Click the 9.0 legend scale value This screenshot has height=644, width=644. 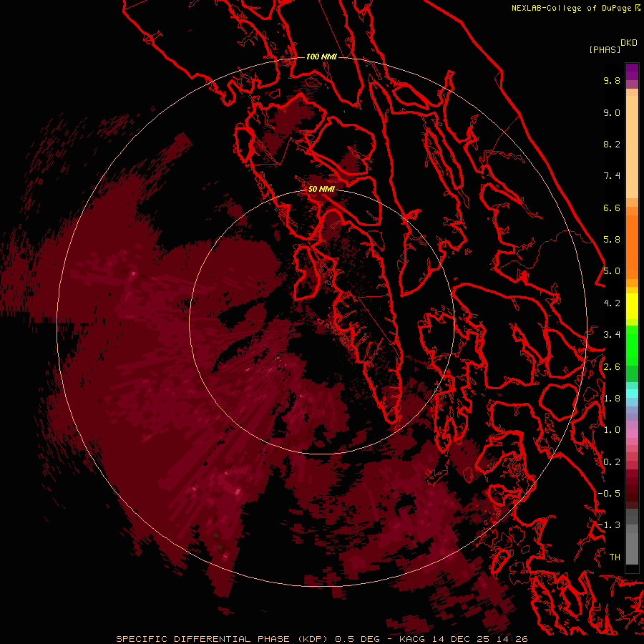612,113
